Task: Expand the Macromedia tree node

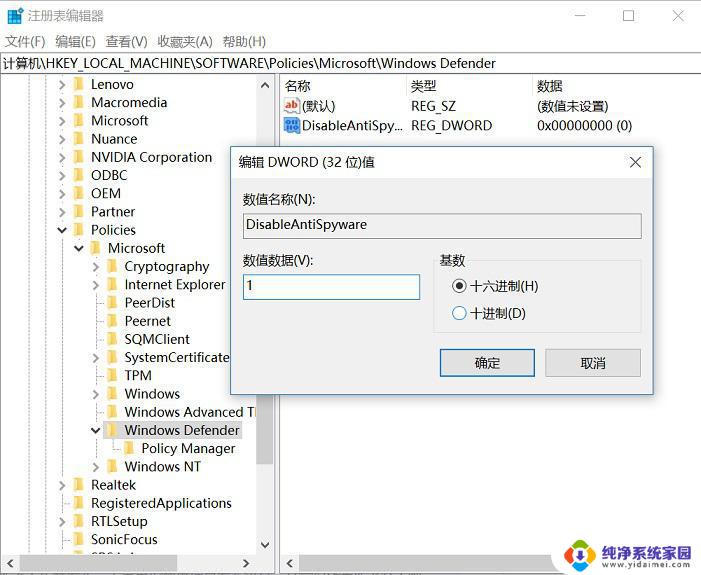Action: pyautogui.click(x=62, y=103)
